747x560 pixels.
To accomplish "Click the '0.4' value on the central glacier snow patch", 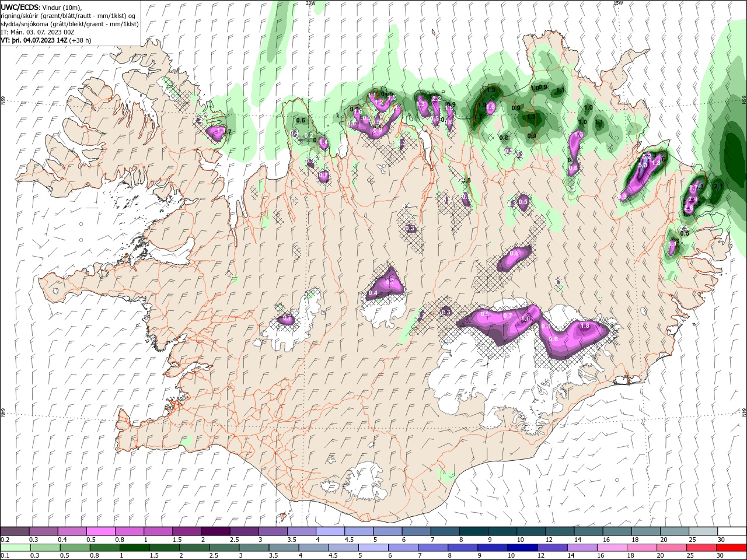I will [373, 293].
